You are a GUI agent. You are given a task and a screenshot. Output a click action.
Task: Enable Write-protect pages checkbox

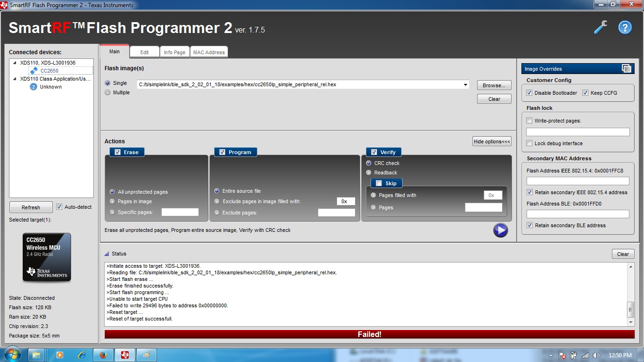click(529, 121)
